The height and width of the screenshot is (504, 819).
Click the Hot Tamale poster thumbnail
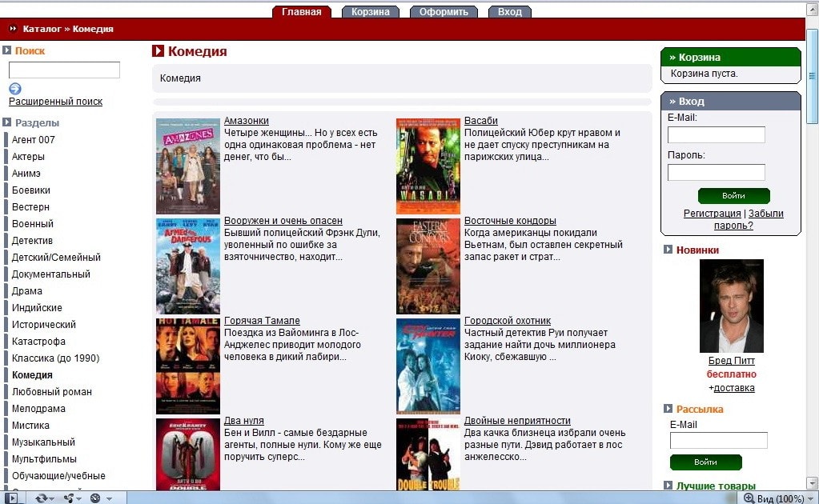(x=188, y=366)
